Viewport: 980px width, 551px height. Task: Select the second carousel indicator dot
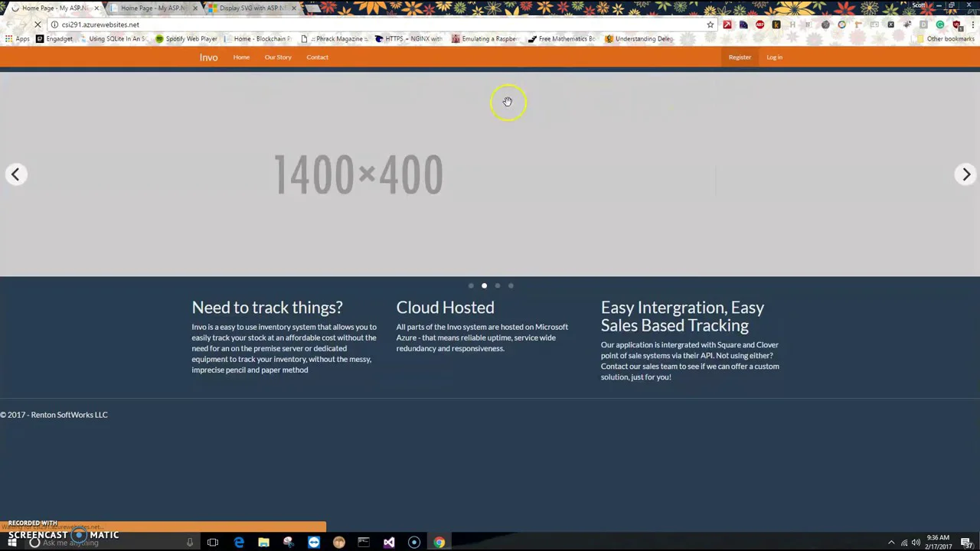tap(484, 285)
